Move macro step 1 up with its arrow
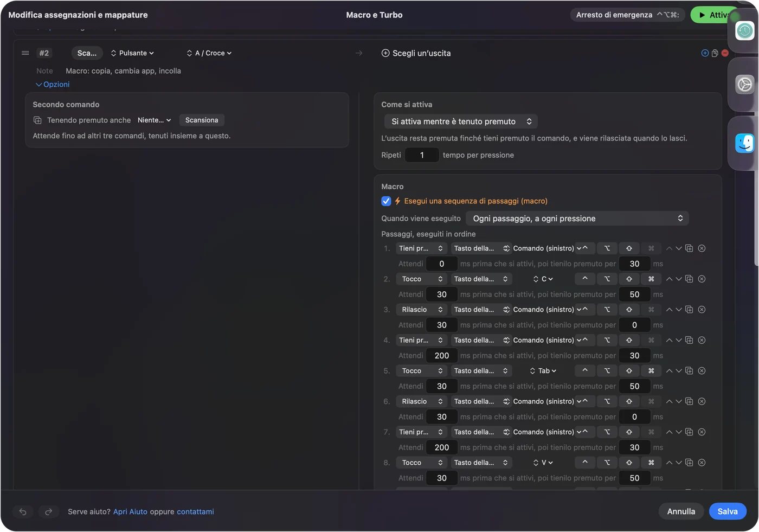Viewport: 759px width, 532px height. 669,248
